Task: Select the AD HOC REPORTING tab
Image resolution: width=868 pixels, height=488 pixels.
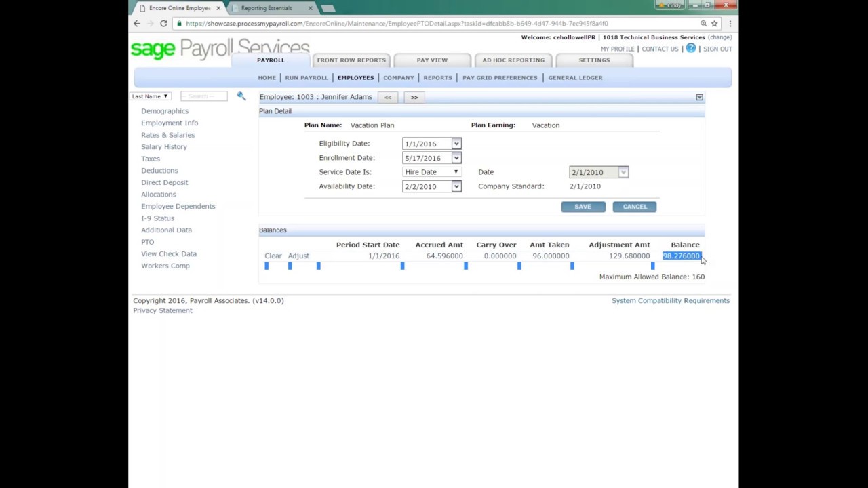Action: [x=513, y=60]
